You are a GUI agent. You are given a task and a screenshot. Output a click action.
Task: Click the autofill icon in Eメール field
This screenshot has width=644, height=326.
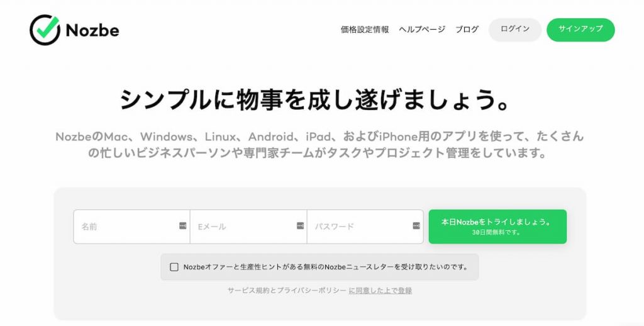tap(300, 226)
